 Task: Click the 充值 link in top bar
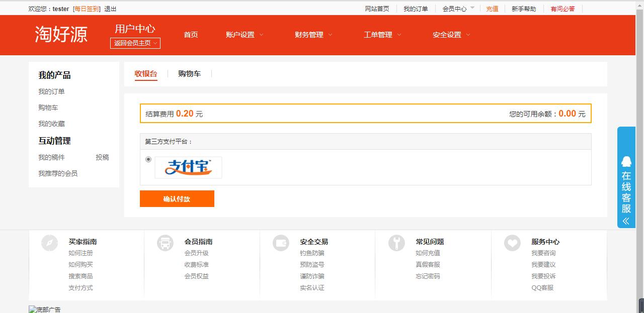pos(492,9)
